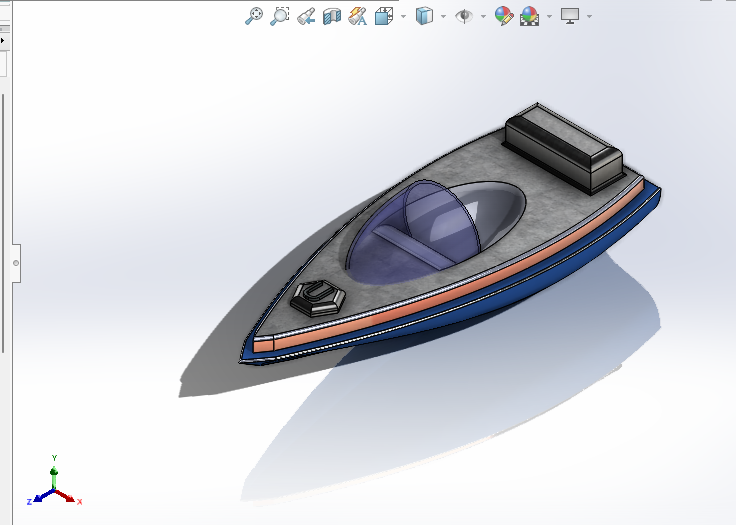The image size is (736, 525).
Task: Toggle the Hide/Show Items eye icon
Action: click(464, 16)
